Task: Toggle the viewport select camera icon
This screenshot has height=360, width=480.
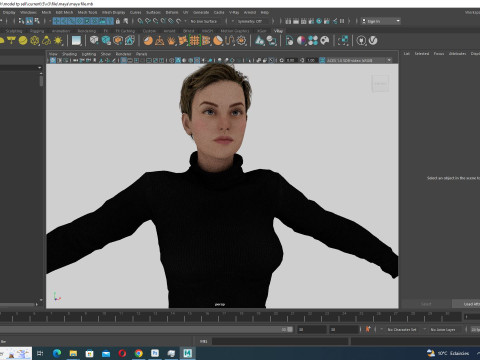Action: 53,60
